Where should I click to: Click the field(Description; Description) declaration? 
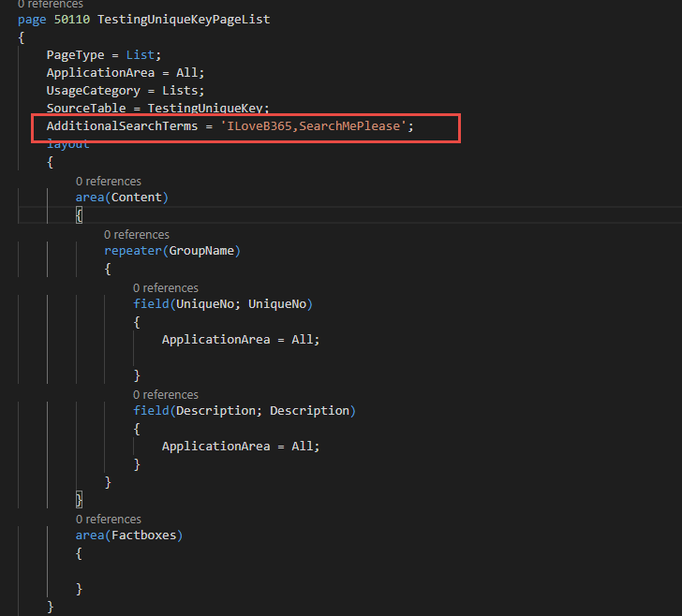(x=244, y=411)
